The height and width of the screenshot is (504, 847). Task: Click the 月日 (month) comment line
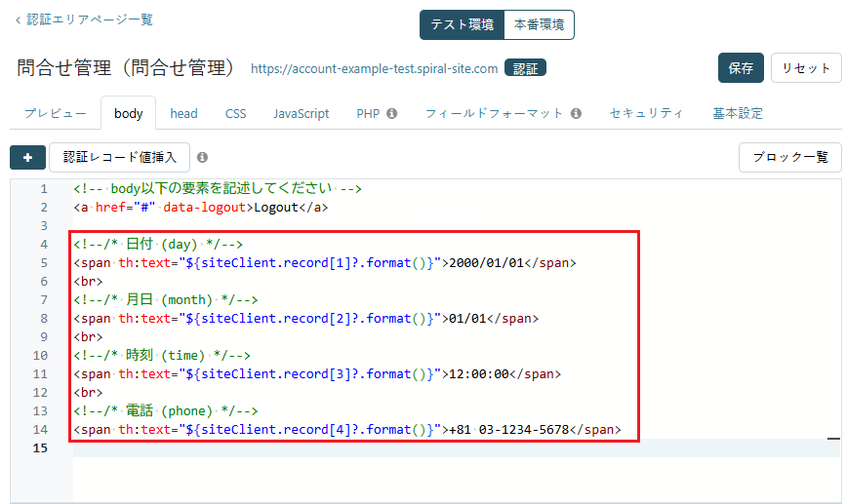coord(166,300)
